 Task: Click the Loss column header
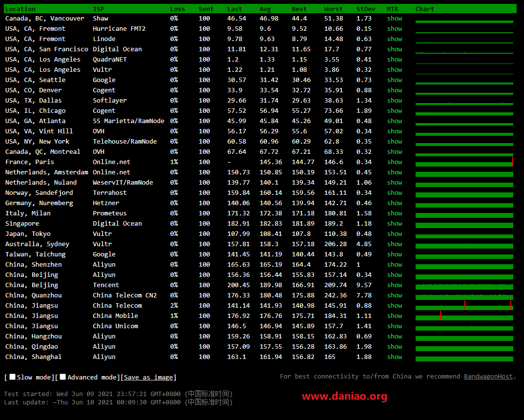click(177, 9)
